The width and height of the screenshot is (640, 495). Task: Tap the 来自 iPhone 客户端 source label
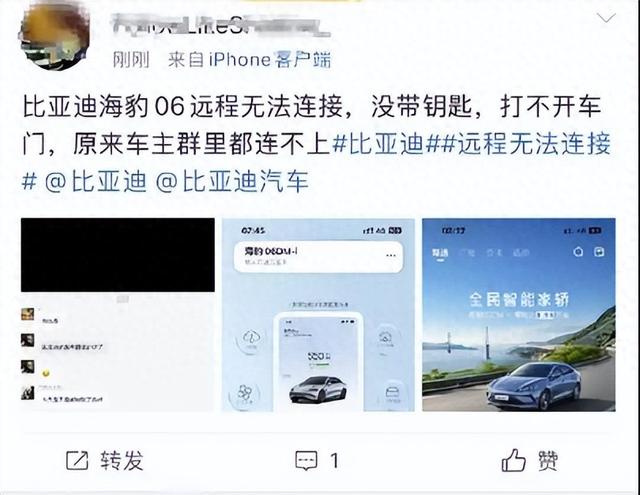click(x=249, y=60)
